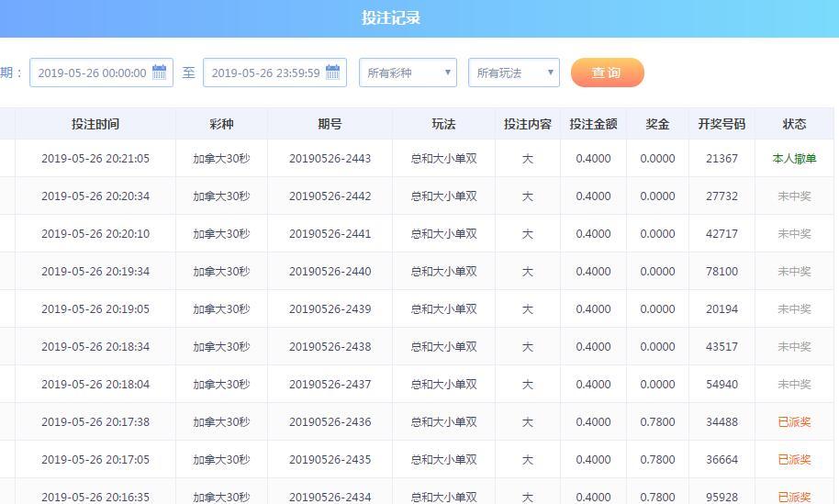Click the 奖金 column header

657,124
